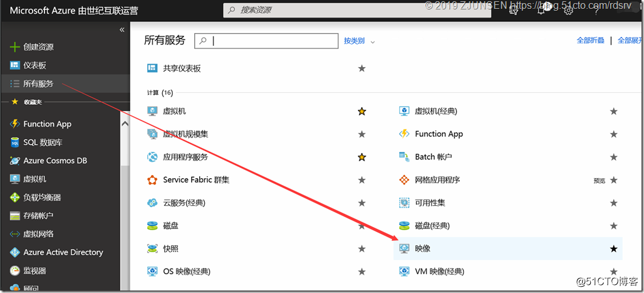Screen dimensions: 644x293
Task: Unfavorite 虚拟机 with its yellow star
Action: click(x=362, y=111)
